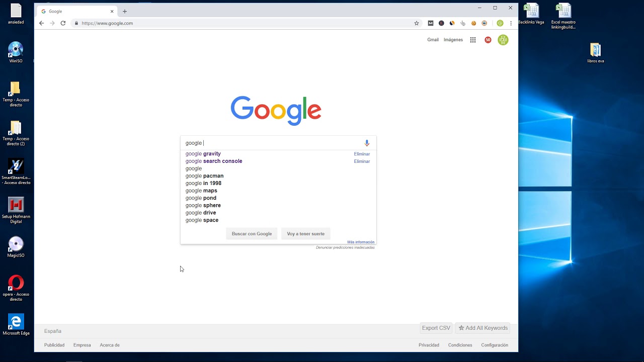Remove google gravity with Eliminar
Viewport: 644px width, 362px height.
[x=362, y=154]
